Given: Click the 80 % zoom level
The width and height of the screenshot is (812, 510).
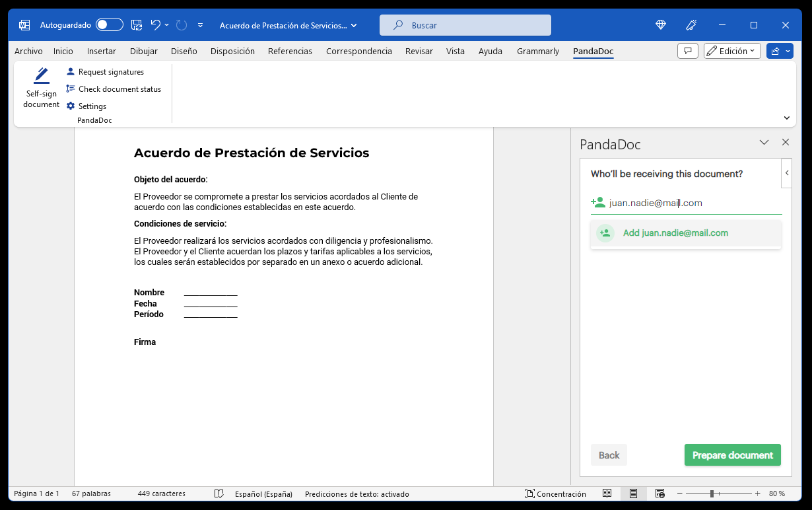Looking at the screenshot, I should 777,493.
